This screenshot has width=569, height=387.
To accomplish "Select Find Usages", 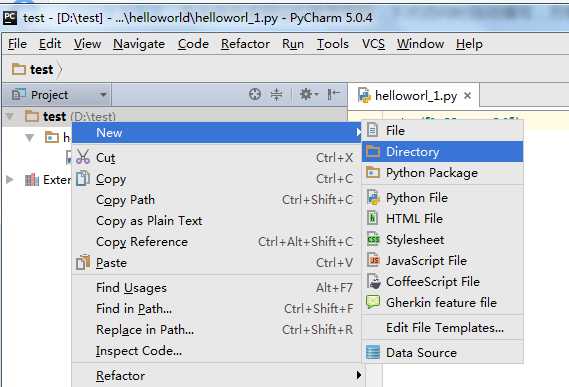I will [x=216, y=288].
